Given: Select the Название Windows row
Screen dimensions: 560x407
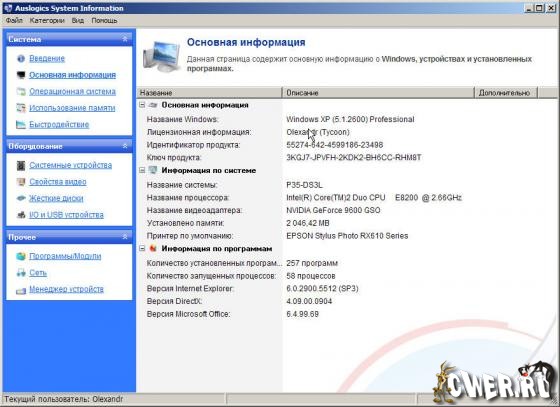Looking at the screenshot, I should point(347,119).
